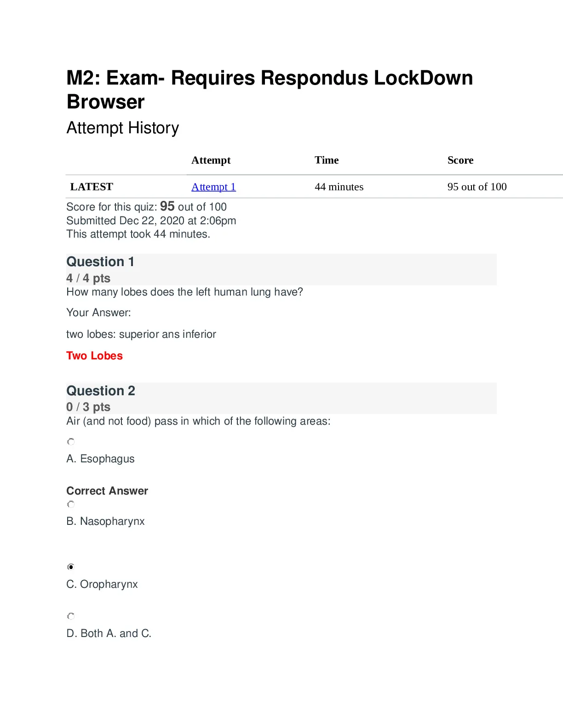Screen dimensions: 563x728
Task: Open the Attempt 1 link
Action: point(213,187)
